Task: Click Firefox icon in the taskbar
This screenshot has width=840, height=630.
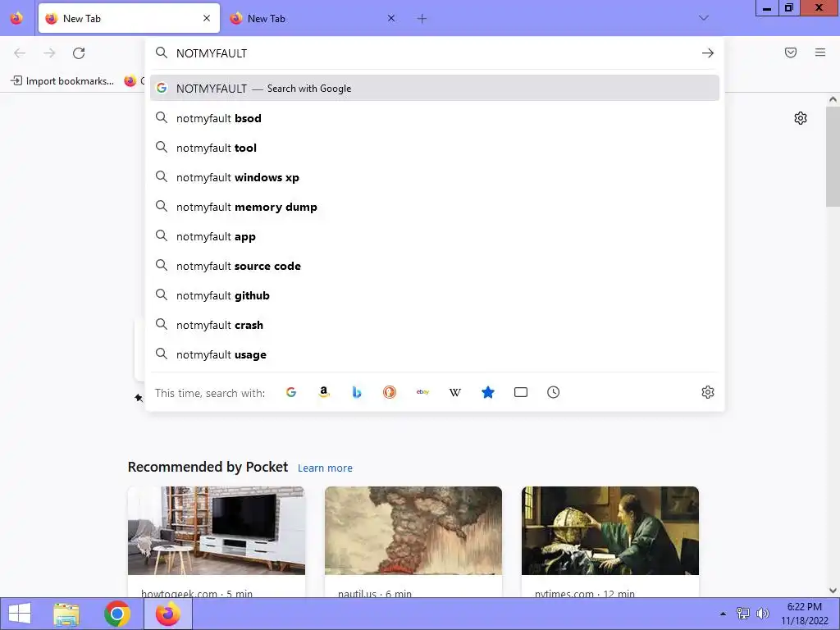Action: pos(167,614)
